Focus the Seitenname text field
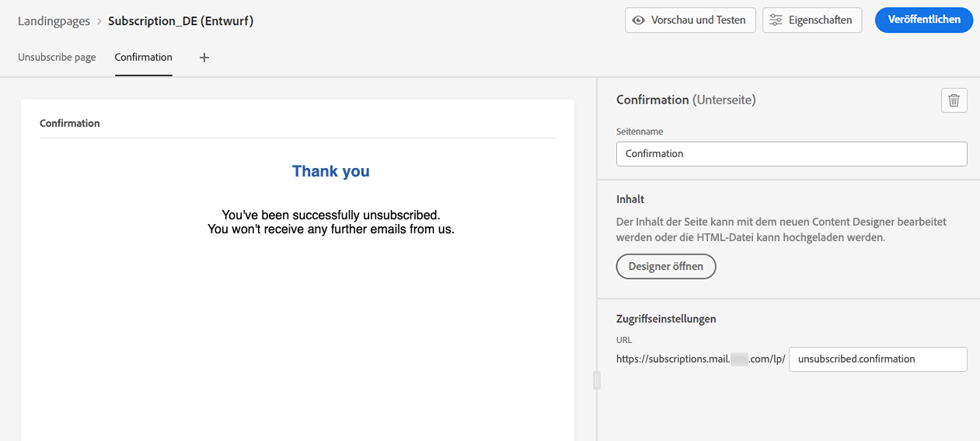 tap(791, 154)
